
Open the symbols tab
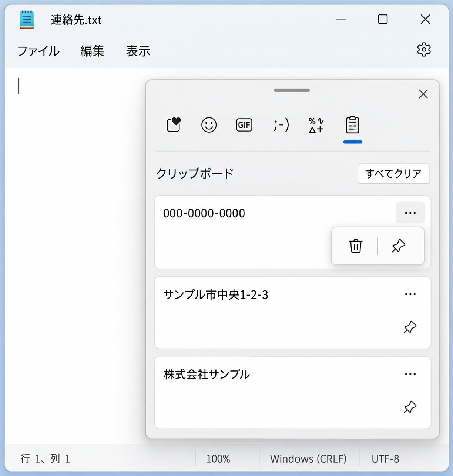pos(316,125)
